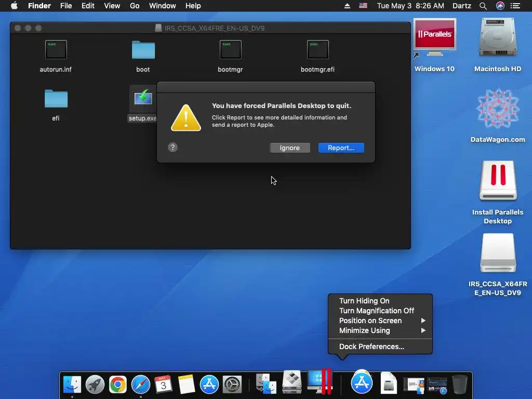Click the Ignore button in dialog
532x399 pixels.
(x=290, y=148)
